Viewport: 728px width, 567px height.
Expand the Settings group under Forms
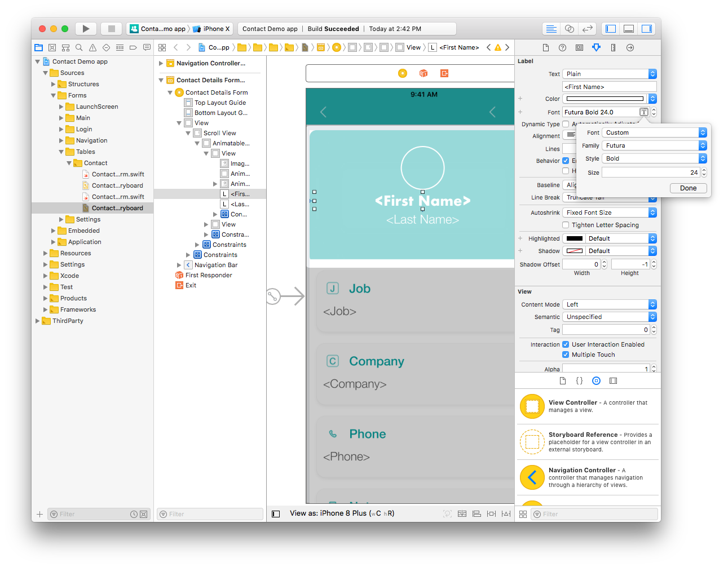click(61, 219)
